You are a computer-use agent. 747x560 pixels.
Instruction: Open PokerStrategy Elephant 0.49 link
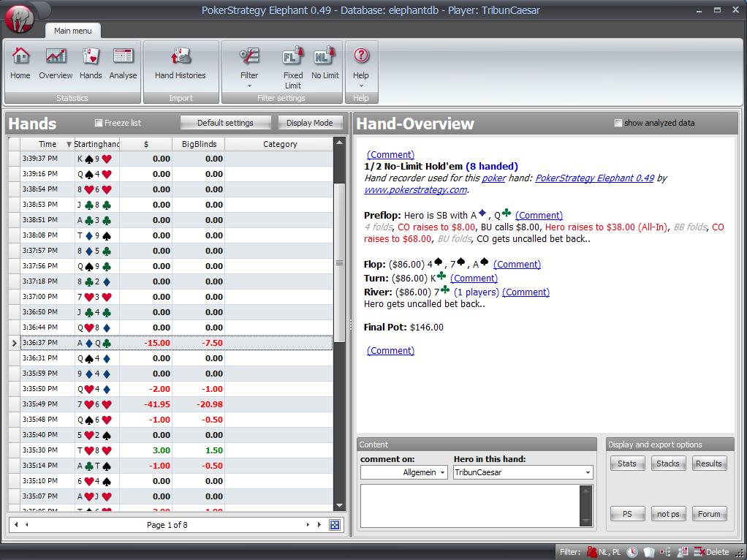[x=594, y=178]
